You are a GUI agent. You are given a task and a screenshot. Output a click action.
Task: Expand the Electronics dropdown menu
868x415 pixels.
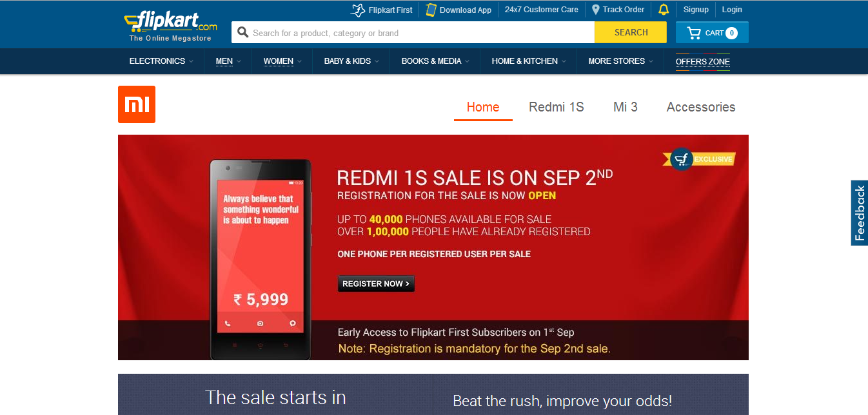pyautogui.click(x=161, y=61)
